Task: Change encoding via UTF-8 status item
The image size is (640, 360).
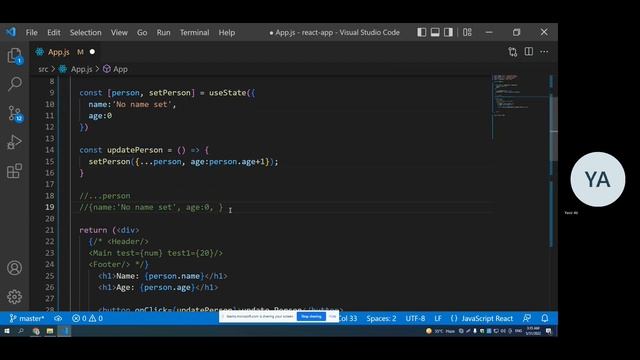Action: (415, 318)
